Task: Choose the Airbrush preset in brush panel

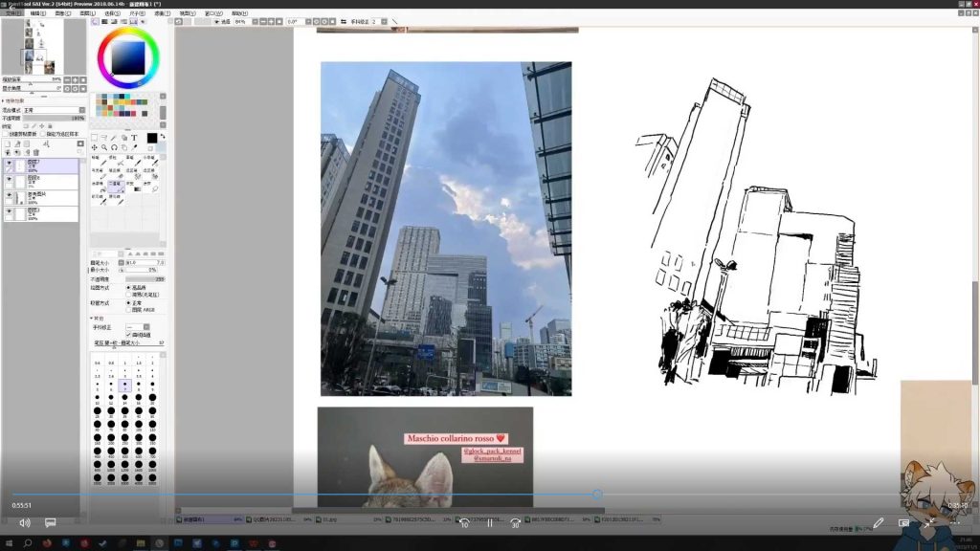Action: [x=116, y=161]
